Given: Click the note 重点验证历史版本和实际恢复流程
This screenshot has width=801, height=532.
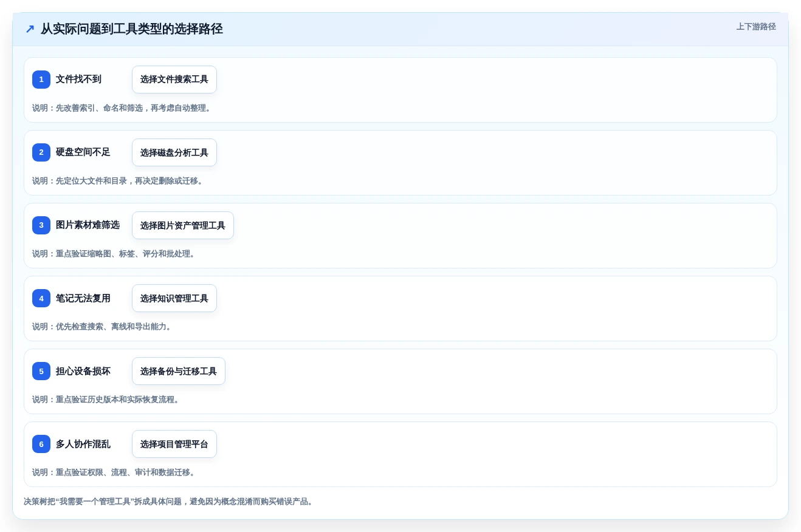Looking at the screenshot, I should pyautogui.click(x=106, y=400).
